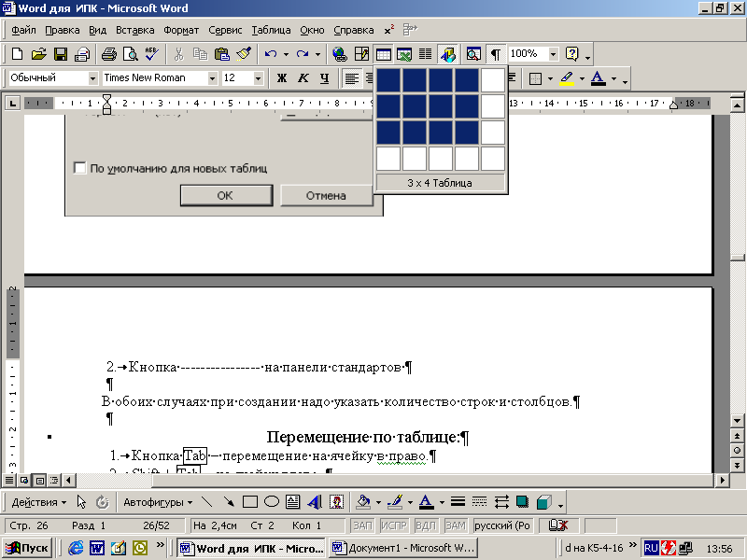
Task: Open the Правка menu
Action: click(63, 30)
